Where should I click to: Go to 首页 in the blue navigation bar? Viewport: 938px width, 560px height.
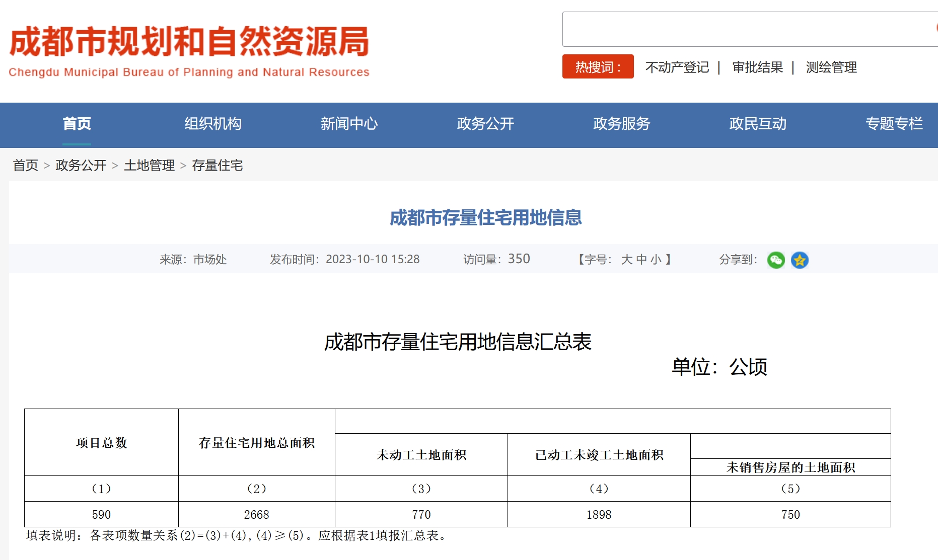(x=77, y=124)
